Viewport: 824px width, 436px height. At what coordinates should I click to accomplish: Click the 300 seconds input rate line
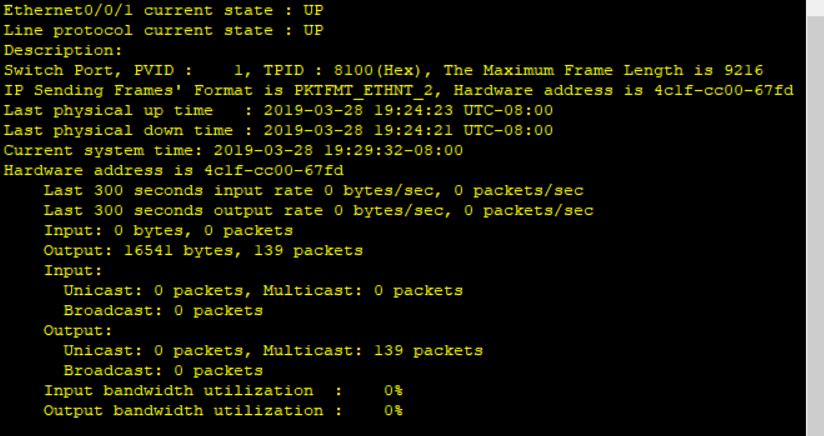point(313,191)
